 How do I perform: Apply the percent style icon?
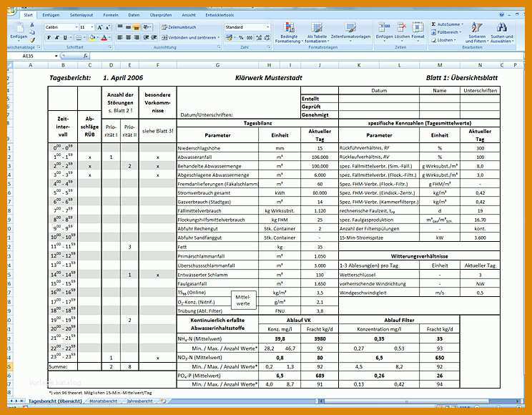click(241, 37)
